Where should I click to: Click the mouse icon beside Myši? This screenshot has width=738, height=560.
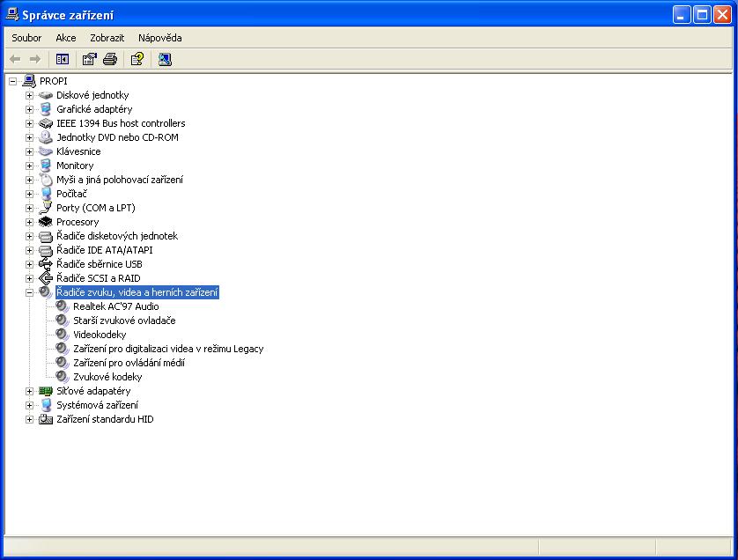click(46, 180)
